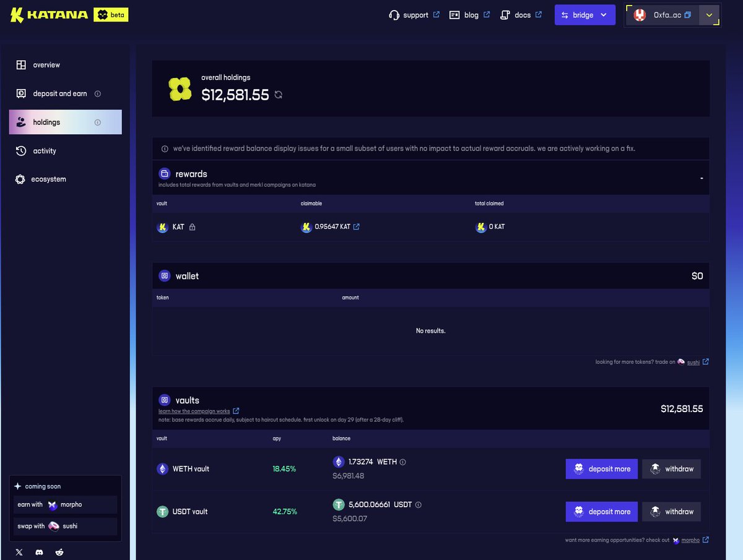Open the sushi trade link

693,362
